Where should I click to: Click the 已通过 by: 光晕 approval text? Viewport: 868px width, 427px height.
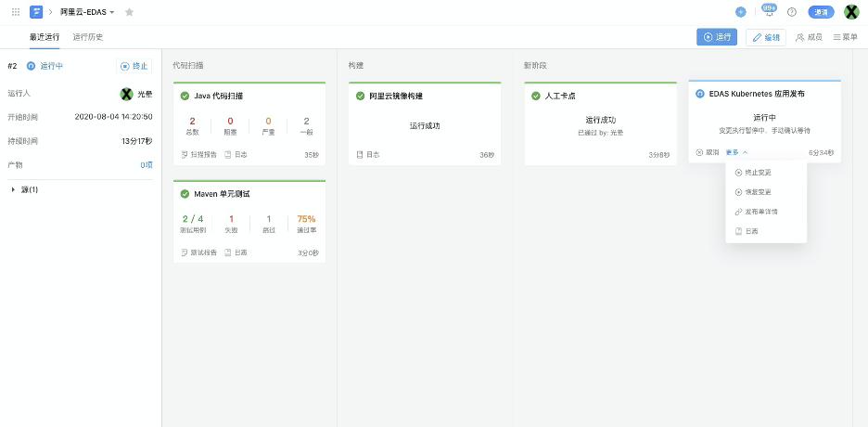click(x=601, y=133)
